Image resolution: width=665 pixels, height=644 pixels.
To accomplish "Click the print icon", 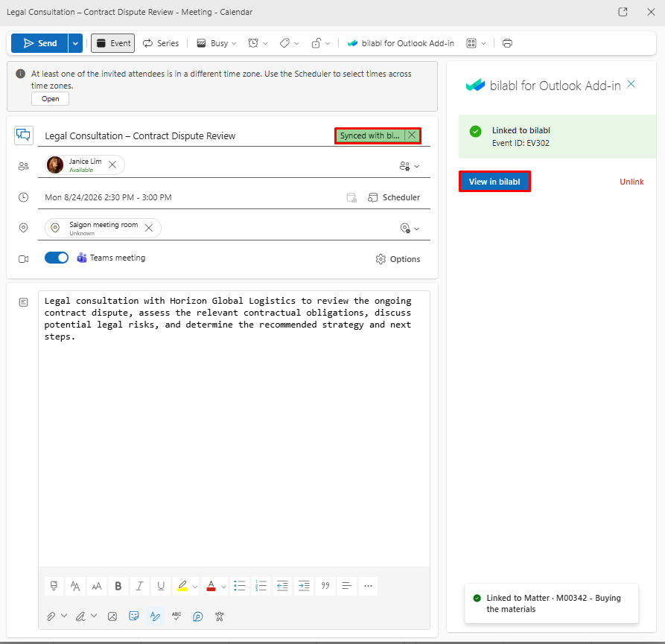I will [x=507, y=43].
